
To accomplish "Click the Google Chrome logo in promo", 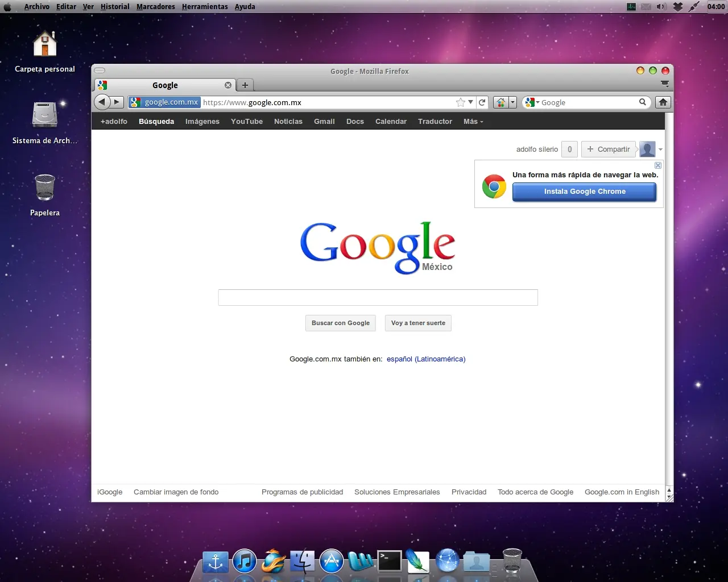I will (494, 186).
